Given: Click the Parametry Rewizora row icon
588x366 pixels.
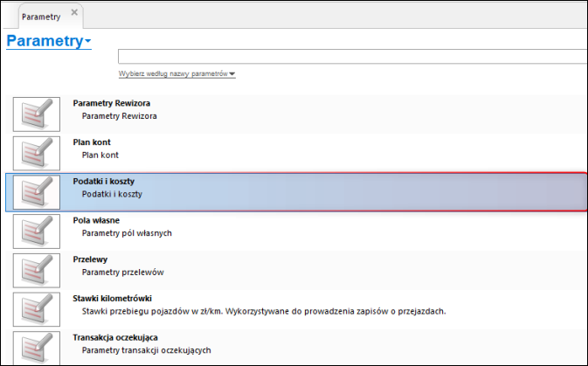Looking at the screenshot, I should [37, 115].
